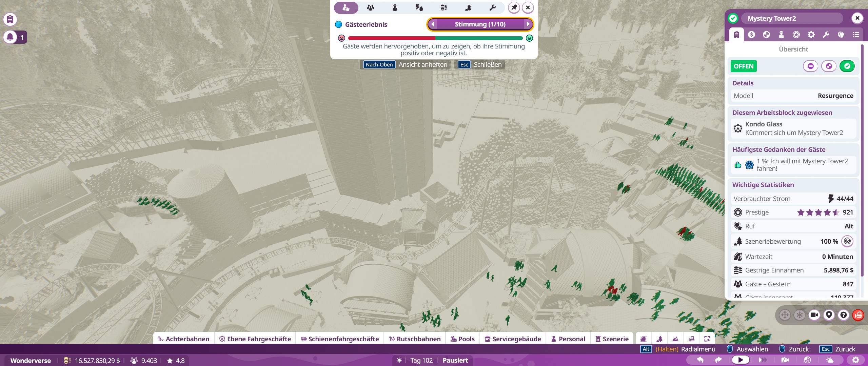This screenshot has height=366, width=868.
Task: Open the maintenance wrench heatmap tab
Action: pos(493,7)
